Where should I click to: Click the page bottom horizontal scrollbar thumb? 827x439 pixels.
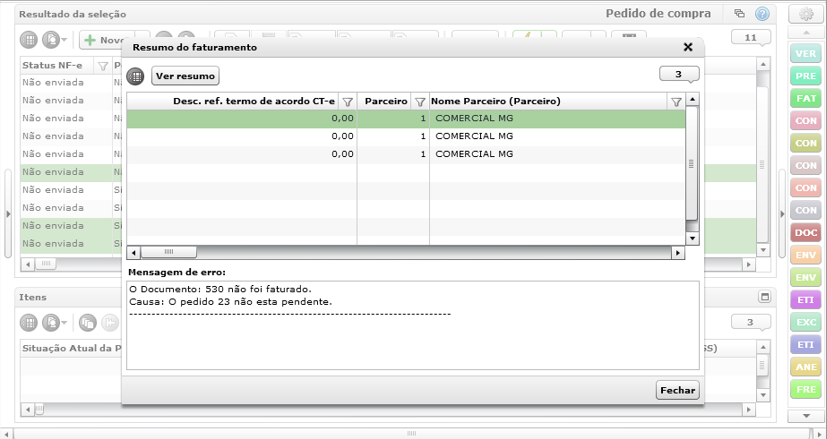click(x=412, y=434)
